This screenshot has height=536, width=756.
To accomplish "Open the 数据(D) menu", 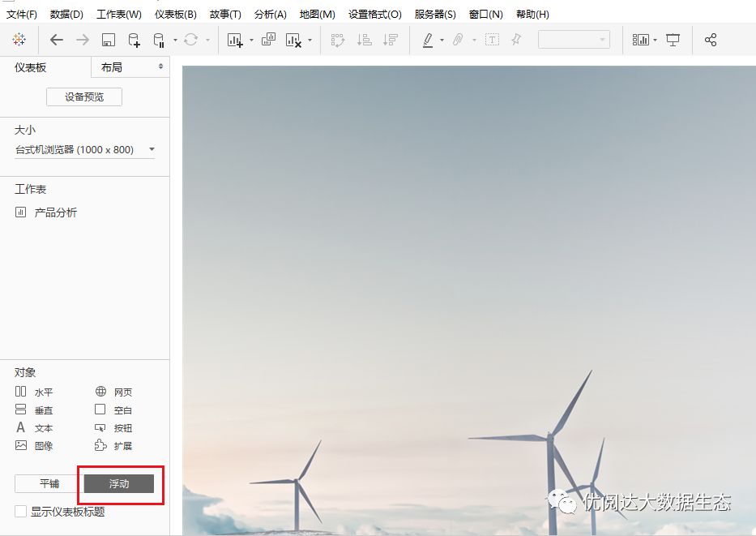I will tap(66, 15).
